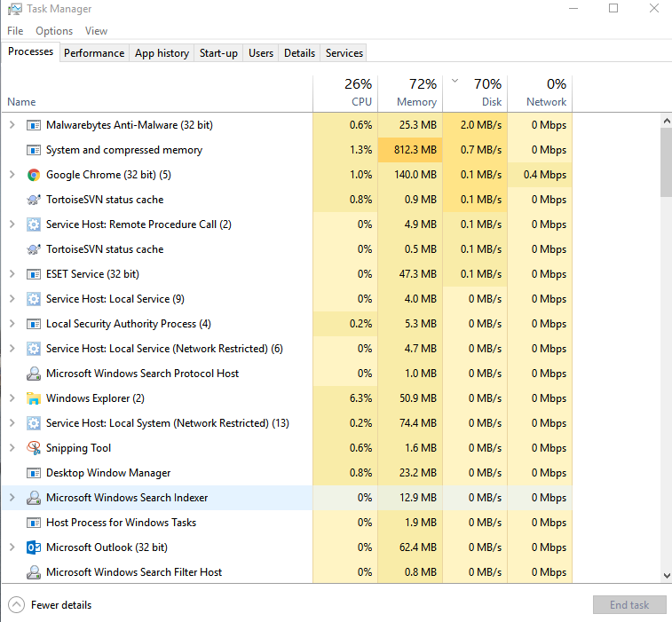
Task: Select the 6.3% CPU cell of Windows Explorer
Action: pos(345,398)
